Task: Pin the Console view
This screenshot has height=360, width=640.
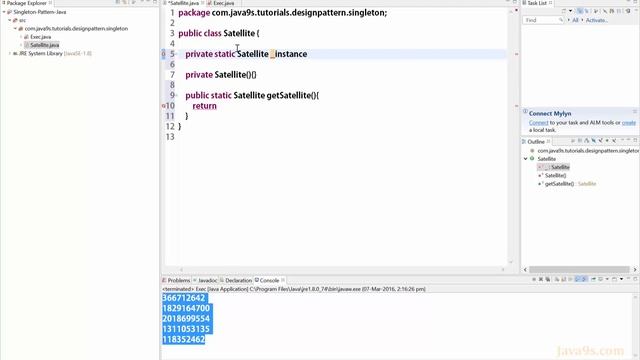Action: point(593,280)
